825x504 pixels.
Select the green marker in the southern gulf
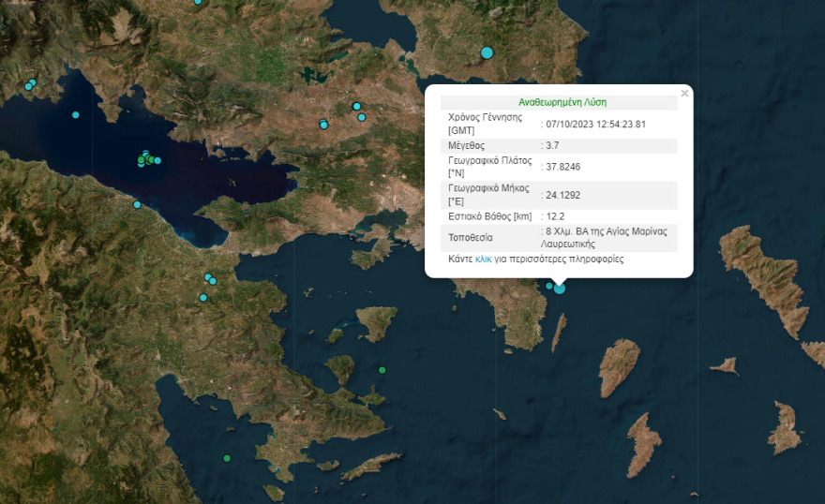point(227,458)
